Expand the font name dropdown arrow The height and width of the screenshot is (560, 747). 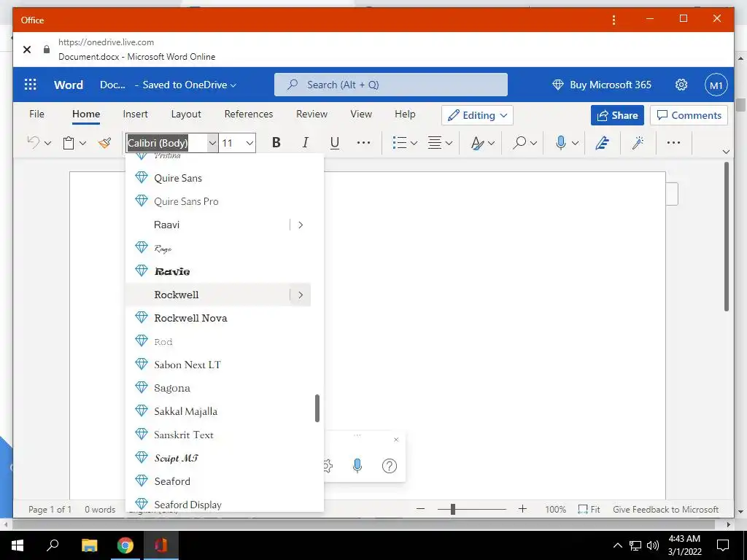pyautogui.click(x=212, y=143)
